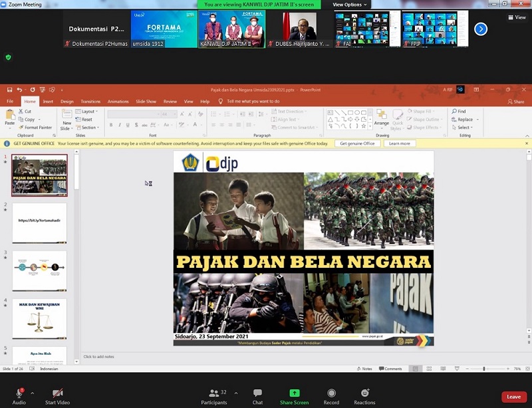Switch layout using the View button
532x408 pixels.
517,17
